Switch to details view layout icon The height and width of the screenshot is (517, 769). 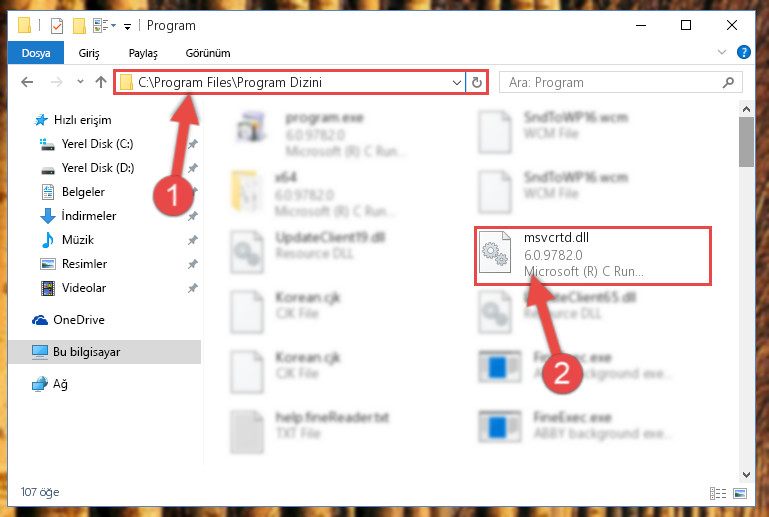pos(718,493)
